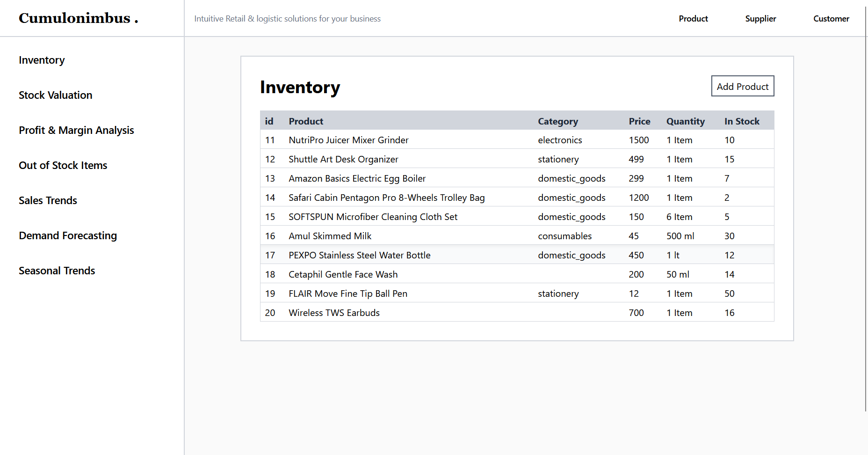Select the Wireless TWS Earbuds row
868x455 pixels.
[x=334, y=313]
